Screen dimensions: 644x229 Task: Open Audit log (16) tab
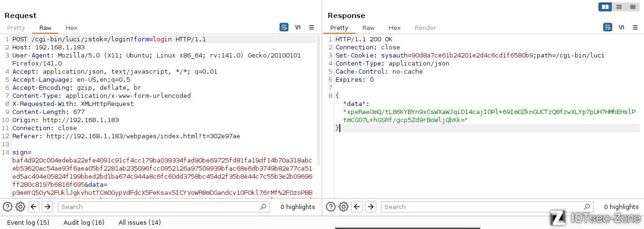click(x=84, y=222)
